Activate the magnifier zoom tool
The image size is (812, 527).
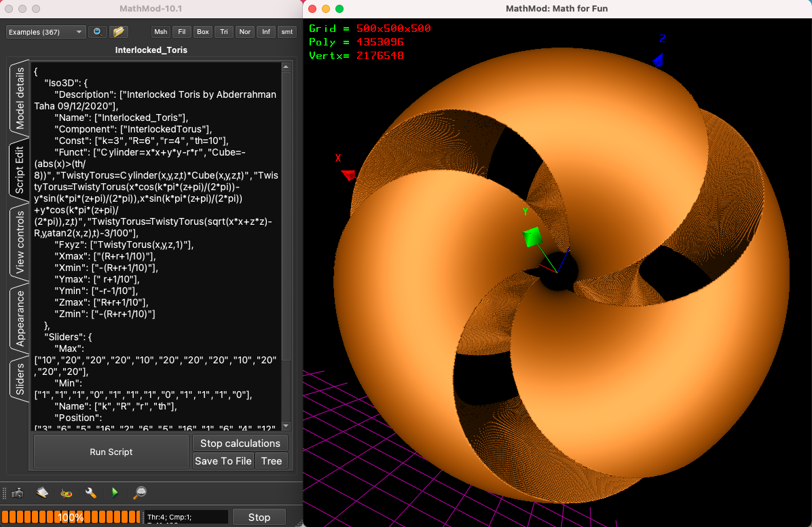139,493
